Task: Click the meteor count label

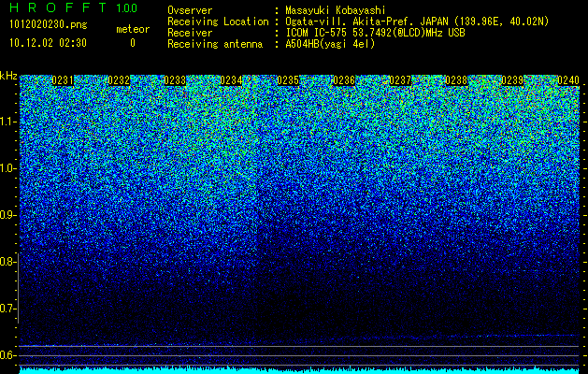Action: click(133, 29)
